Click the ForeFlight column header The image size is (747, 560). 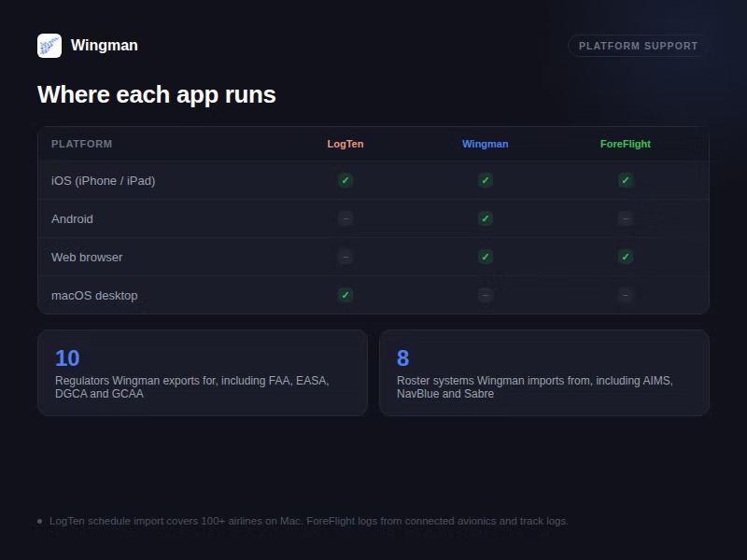pyautogui.click(x=625, y=144)
